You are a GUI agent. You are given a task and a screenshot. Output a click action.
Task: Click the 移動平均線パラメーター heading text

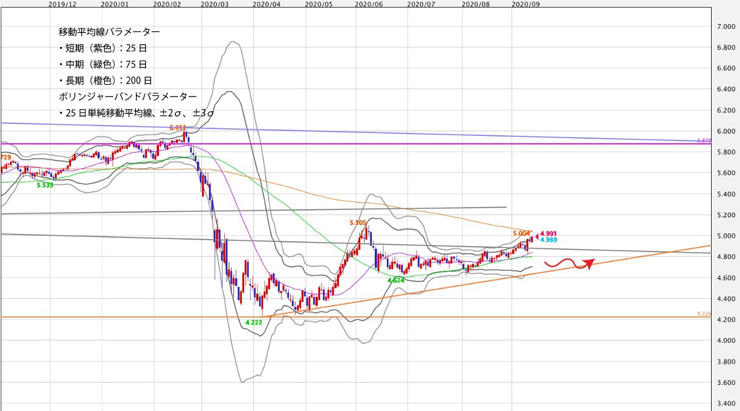pos(109,32)
